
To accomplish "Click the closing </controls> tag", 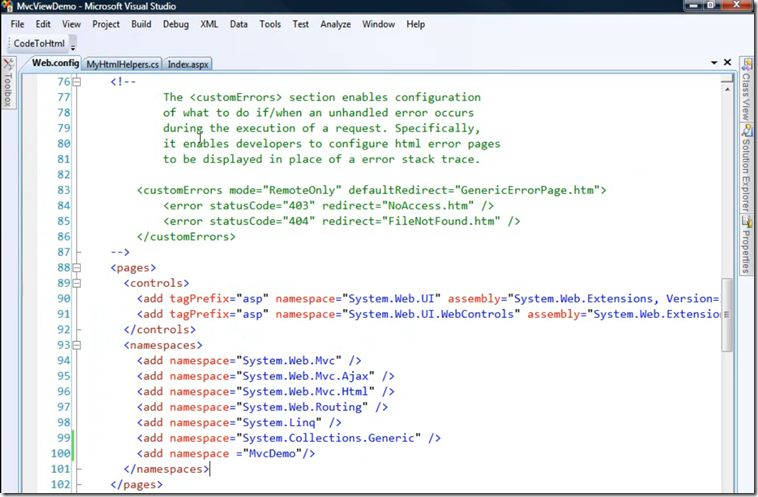I will (x=160, y=330).
